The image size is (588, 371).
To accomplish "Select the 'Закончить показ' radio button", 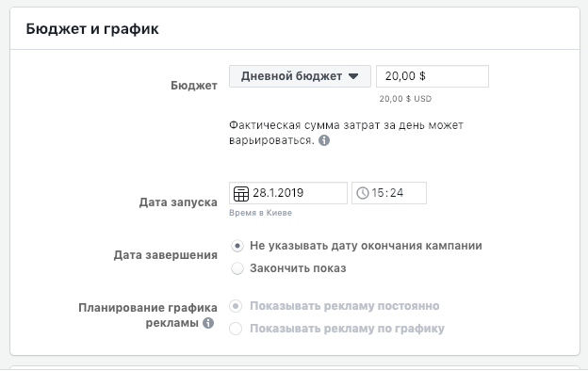I will 237,268.
